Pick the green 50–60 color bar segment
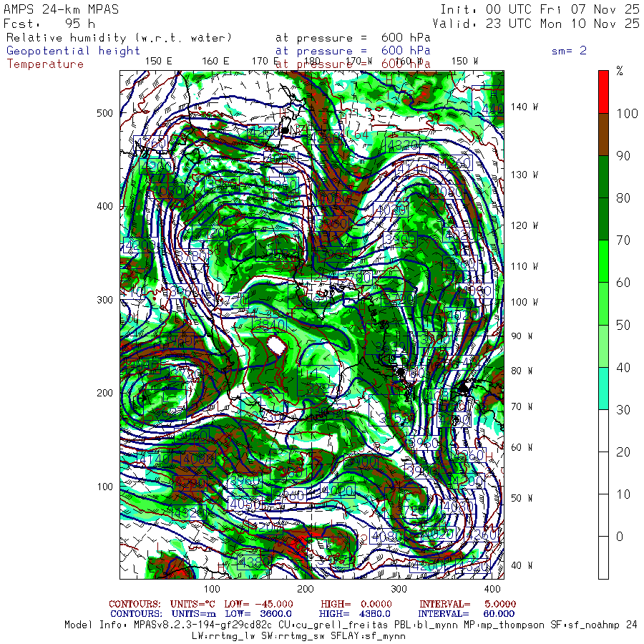Viewport: 644px width, 644px height. pos(603,303)
